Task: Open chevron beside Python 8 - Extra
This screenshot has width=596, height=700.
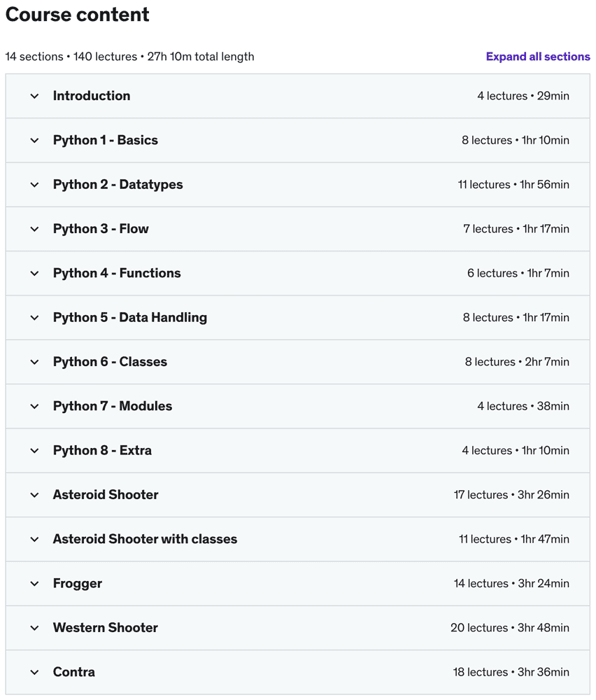Action: tap(34, 451)
